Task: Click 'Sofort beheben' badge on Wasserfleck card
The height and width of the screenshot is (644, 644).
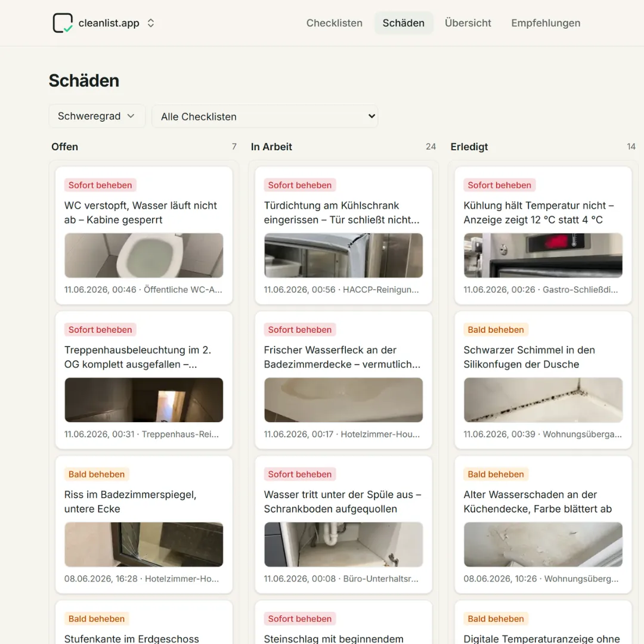Action: pos(300,330)
